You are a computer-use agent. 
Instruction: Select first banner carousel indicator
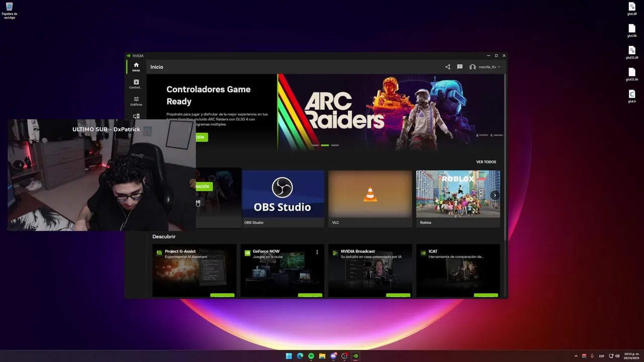pyautogui.click(x=315, y=145)
